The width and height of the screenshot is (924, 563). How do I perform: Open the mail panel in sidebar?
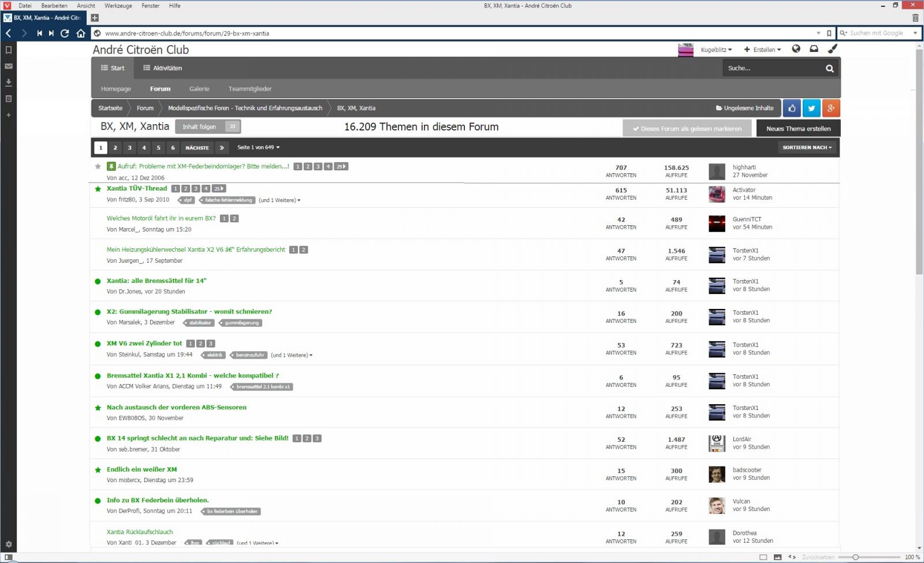(x=8, y=66)
